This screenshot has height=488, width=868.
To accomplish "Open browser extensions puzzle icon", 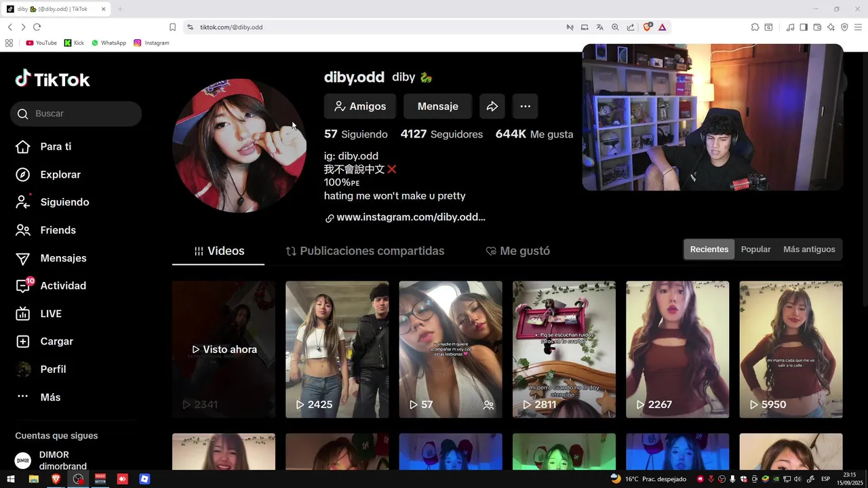I will [755, 27].
